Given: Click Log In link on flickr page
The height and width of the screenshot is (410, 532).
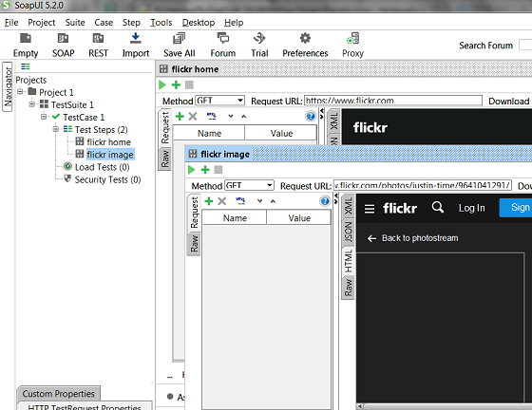Looking at the screenshot, I should 471,208.
